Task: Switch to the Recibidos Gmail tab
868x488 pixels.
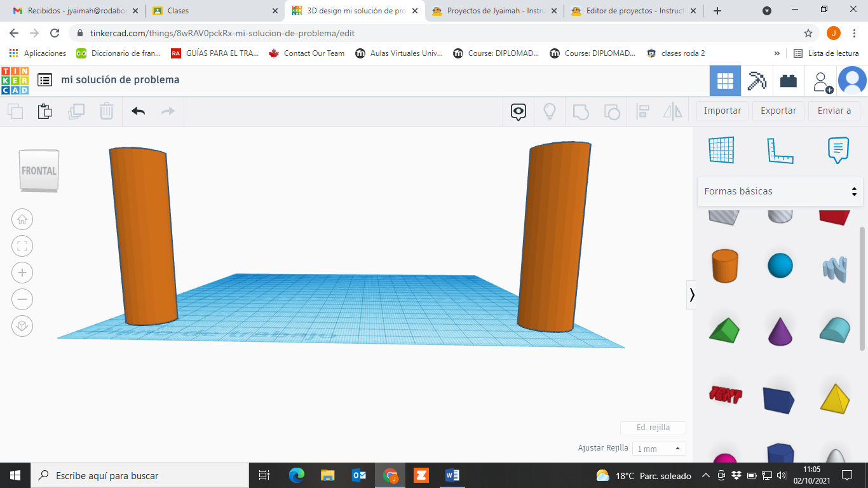Action: tap(75, 11)
